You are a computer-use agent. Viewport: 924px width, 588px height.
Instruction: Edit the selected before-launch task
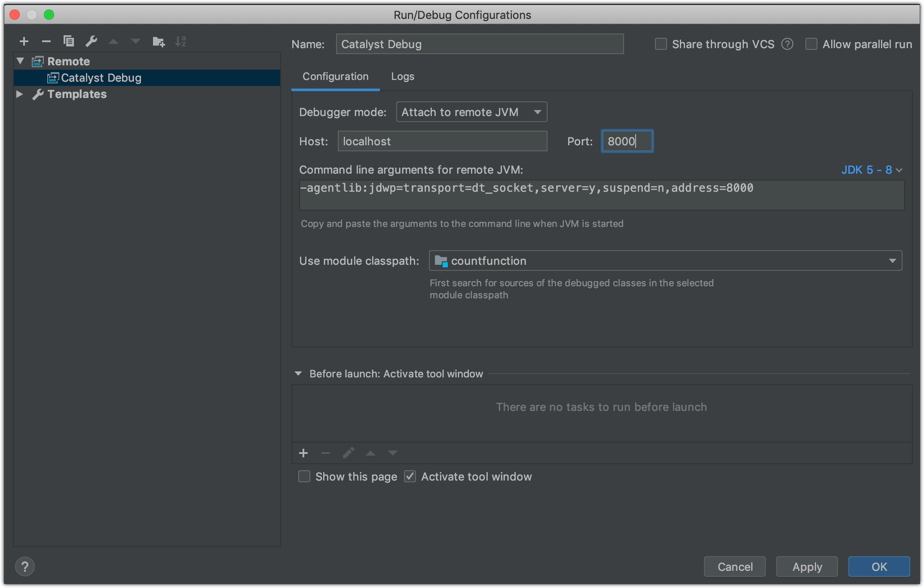pyautogui.click(x=348, y=453)
